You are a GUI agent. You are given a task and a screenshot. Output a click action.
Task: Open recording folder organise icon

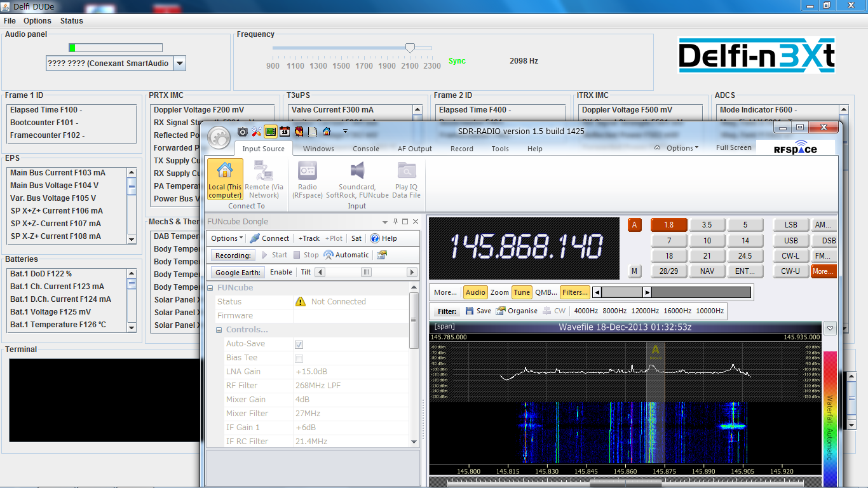381,255
